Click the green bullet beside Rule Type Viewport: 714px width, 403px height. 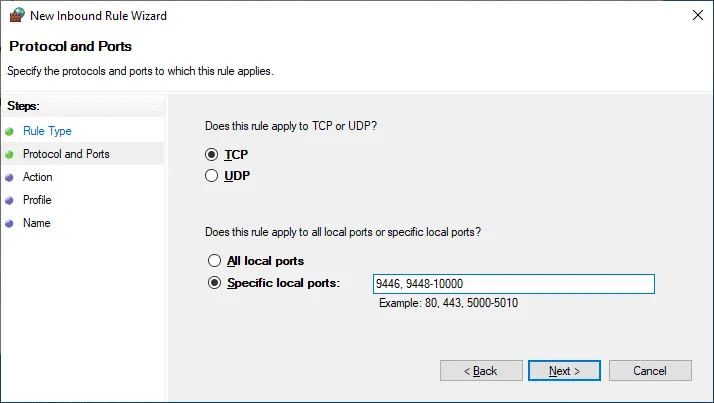point(10,131)
